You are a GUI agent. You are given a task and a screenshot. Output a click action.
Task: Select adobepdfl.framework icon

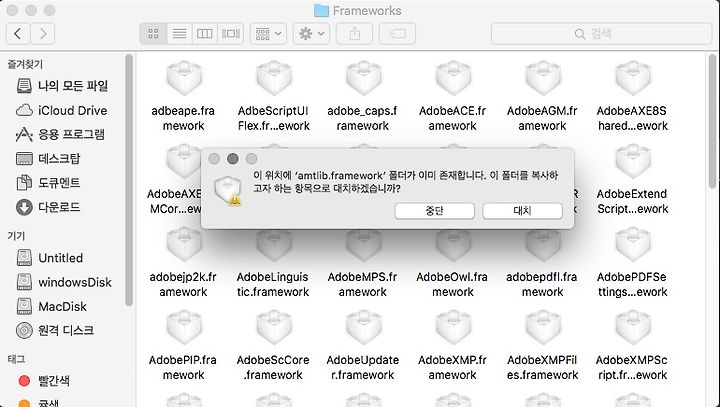(543, 245)
